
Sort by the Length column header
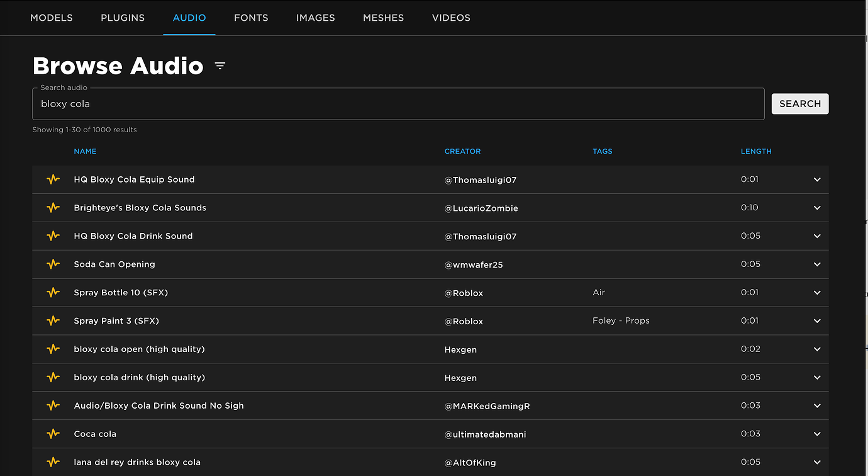coord(756,151)
